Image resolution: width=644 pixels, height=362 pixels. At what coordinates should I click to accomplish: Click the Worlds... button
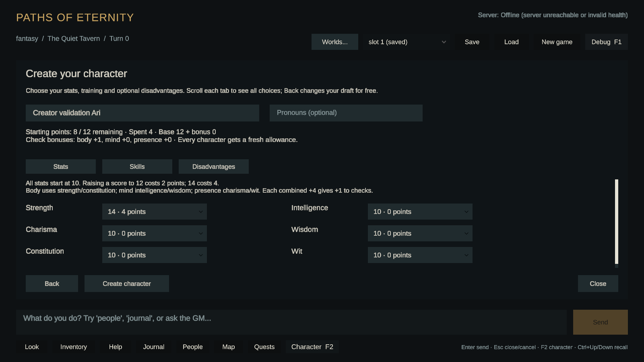[335, 42]
